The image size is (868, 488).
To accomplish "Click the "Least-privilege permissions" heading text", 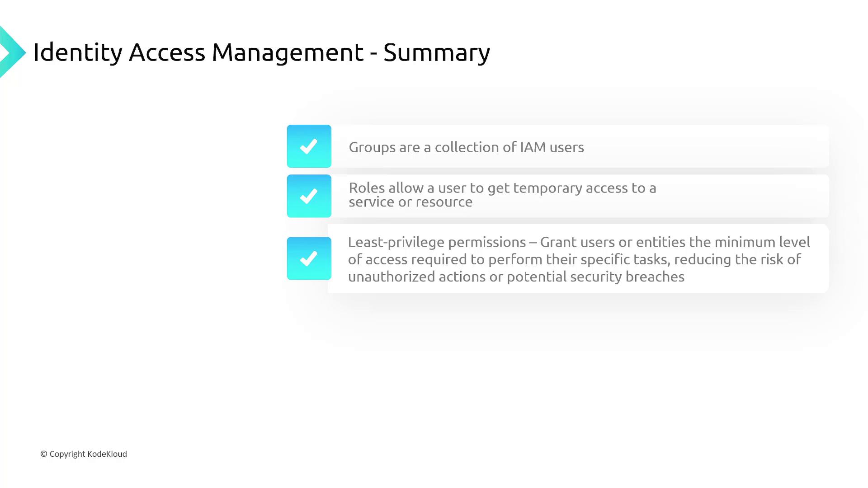I will (x=437, y=242).
